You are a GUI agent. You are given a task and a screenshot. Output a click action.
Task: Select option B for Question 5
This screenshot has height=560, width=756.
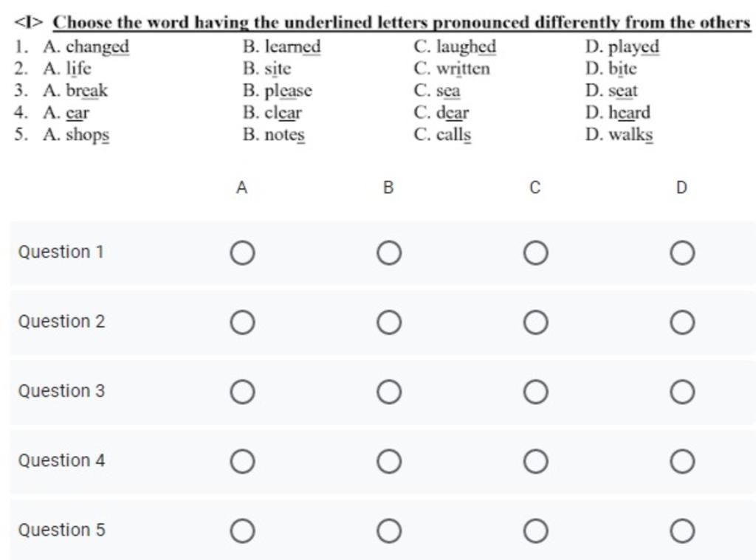coord(388,530)
